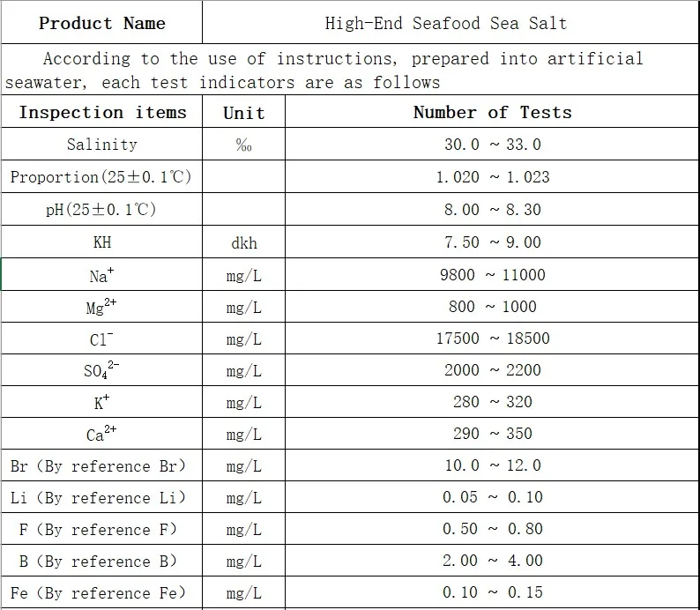Screen dimensions: 700x610
Task: Select the "Unit" column header cell
Action: coord(243,113)
